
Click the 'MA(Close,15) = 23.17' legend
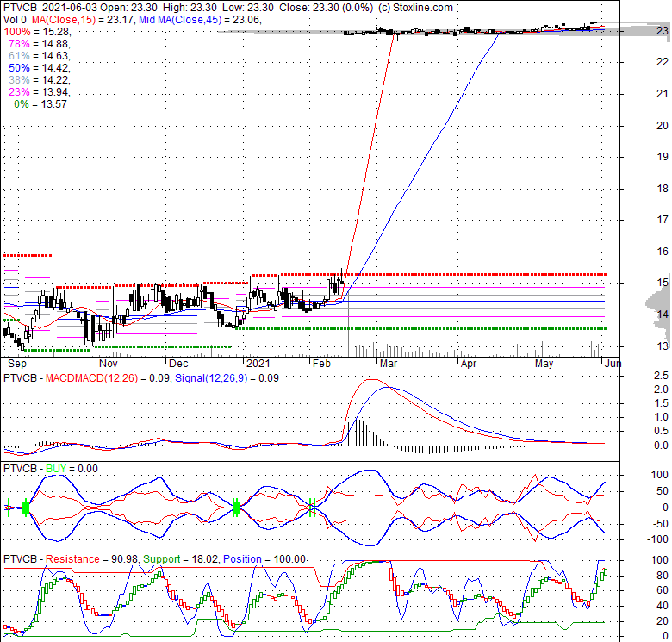84,20
